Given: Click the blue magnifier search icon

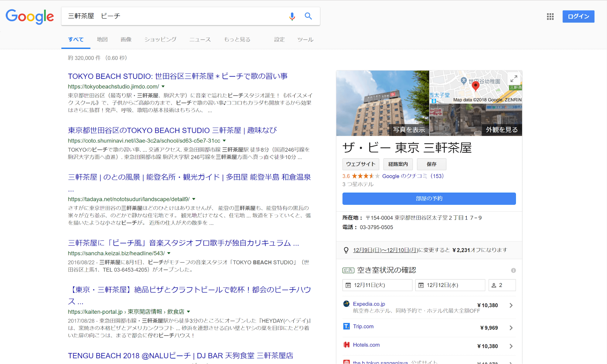Looking at the screenshot, I should tap(308, 16).
